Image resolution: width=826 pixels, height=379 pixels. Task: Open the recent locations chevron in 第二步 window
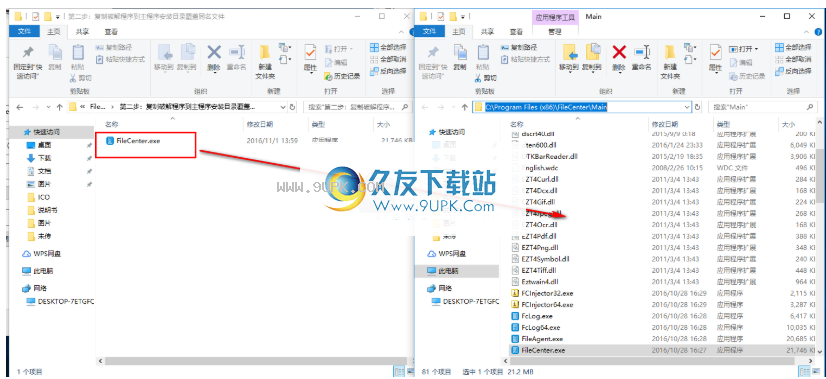coord(48,107)
